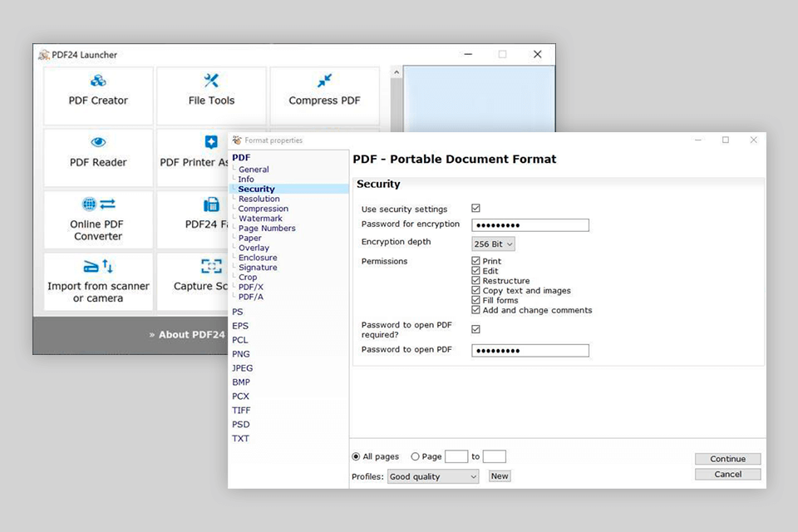798x532 pixels.
Task: Toggle the Restructure permission
Action: tap(475, 280)
